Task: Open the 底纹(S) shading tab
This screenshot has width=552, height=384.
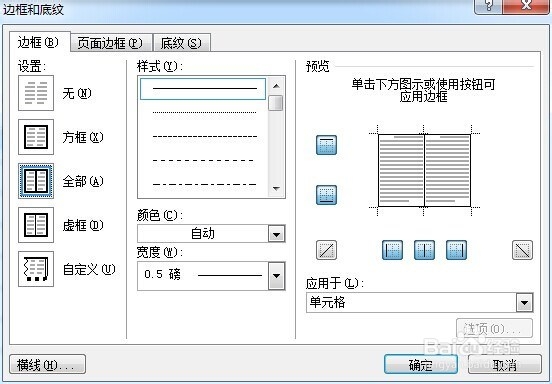Action: pyautogui.click(x=182, y=43)
